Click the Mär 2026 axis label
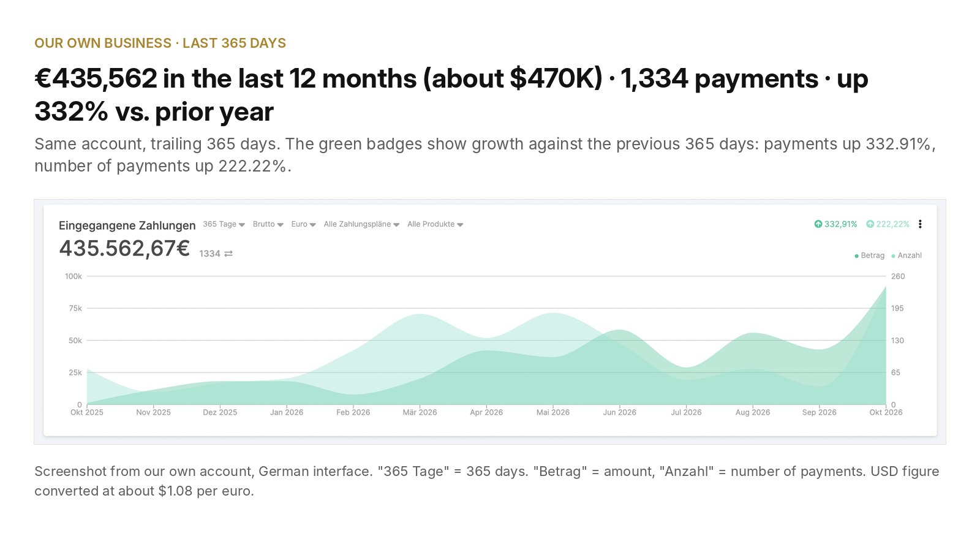 tap(420, 412)
